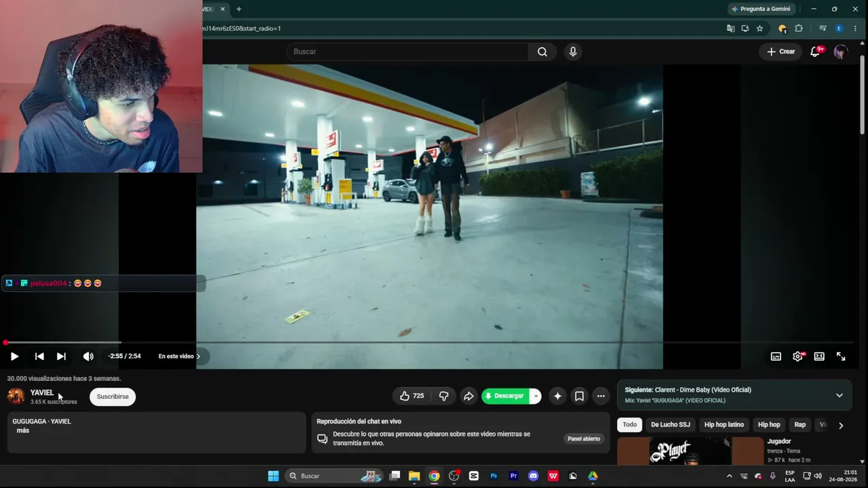This screenshot has width=868, height=488.
Task: Open File Explorer from the taskbar
Action: pos(414,476)
